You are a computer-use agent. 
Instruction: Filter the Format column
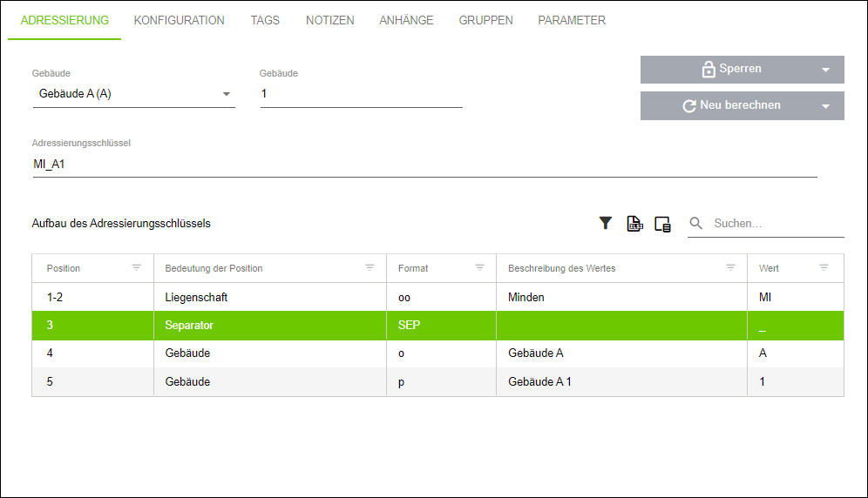click(479, 268)
